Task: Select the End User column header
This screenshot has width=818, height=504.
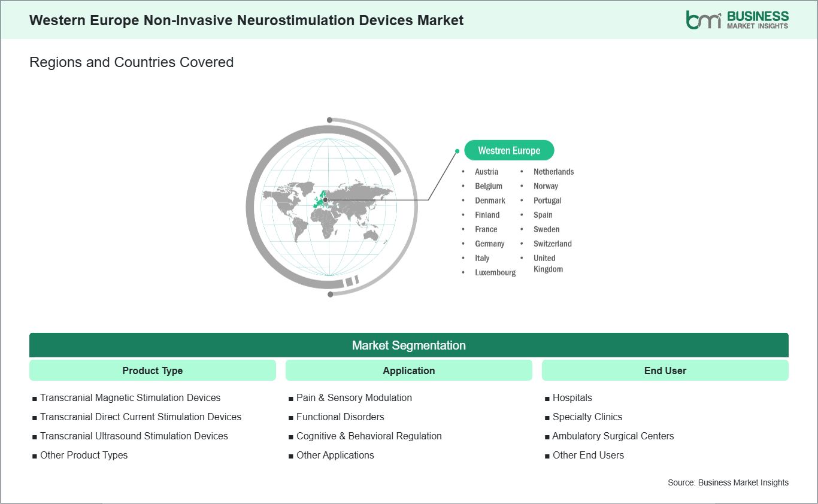Action: [x=665, y=371]
